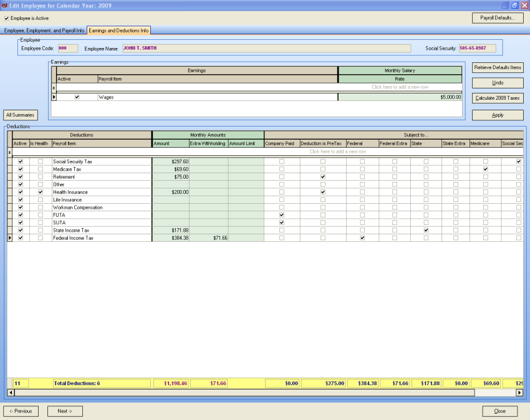Image resolution: width=530 pixels, height=420 pixels.
Task: Toggle the Employee is Active checkbox
Action: [x=6, y=18]
